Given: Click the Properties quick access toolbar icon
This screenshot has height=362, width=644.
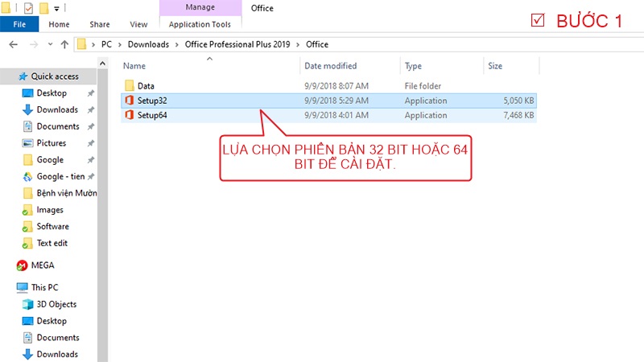Looking at the screenshot, I should (28, 8).
